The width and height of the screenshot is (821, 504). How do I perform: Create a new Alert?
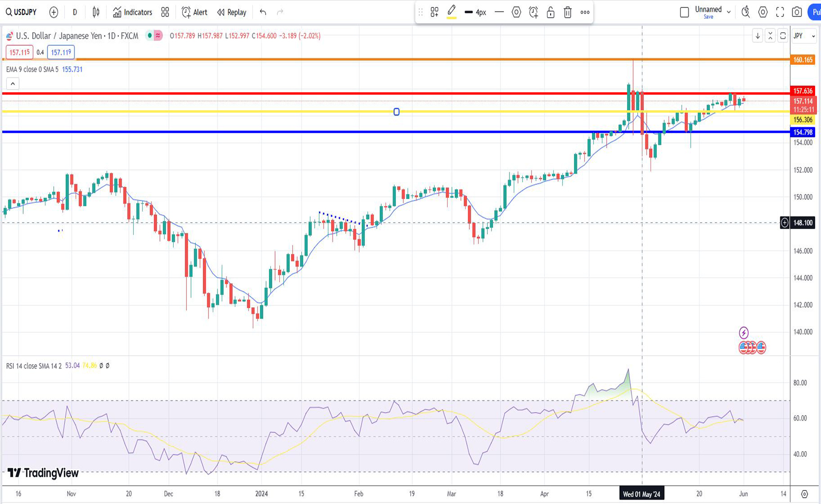tap(194, 12)
